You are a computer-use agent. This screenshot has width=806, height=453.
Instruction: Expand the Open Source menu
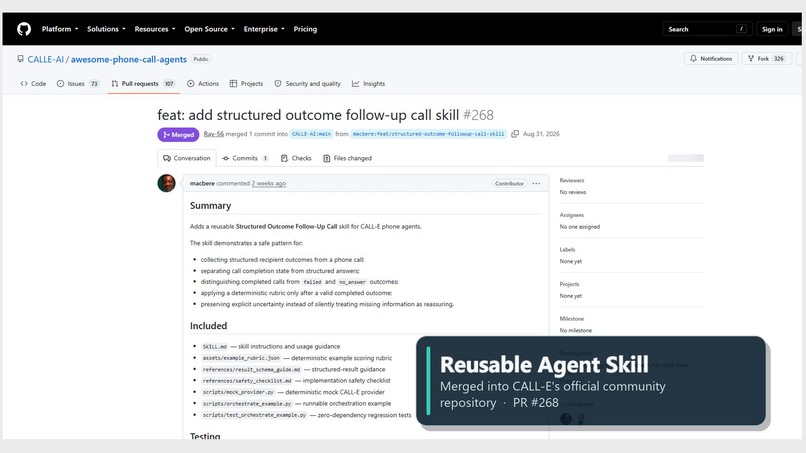[x=209, y=29]
